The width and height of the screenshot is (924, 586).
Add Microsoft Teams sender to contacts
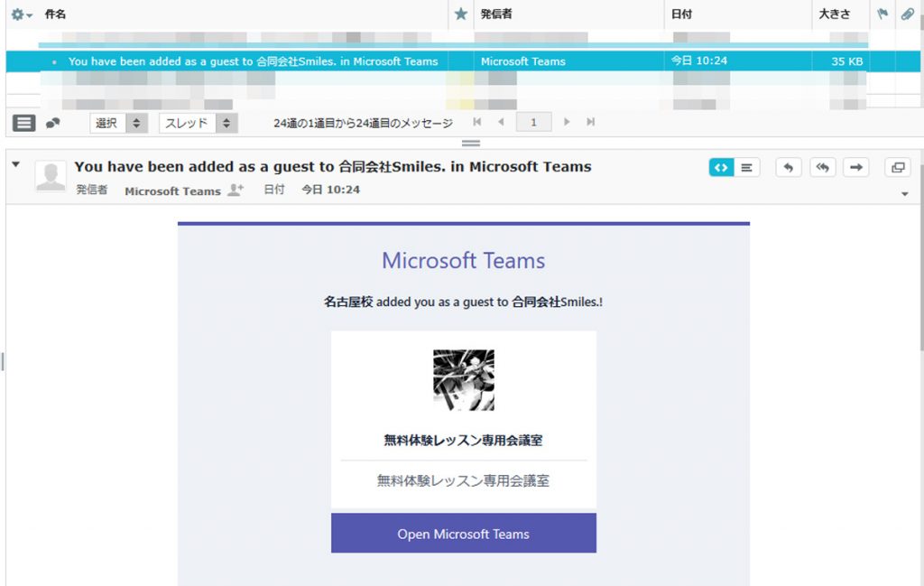[x=236, y=190]
